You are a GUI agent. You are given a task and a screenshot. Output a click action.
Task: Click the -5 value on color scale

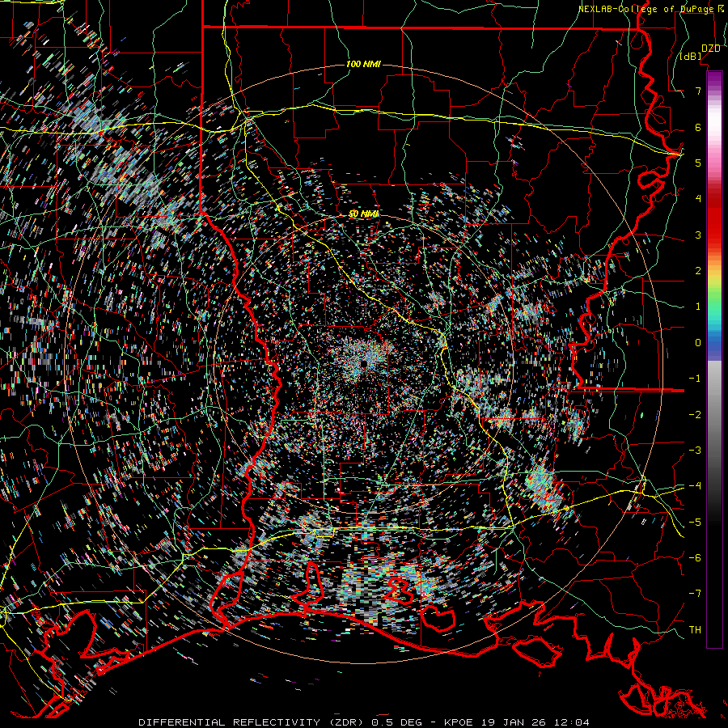click(x=695, y=523)
